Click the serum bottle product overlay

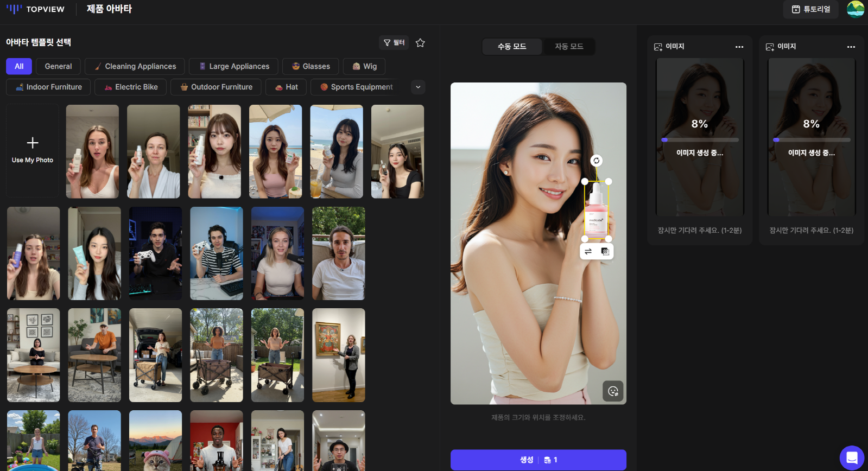click(597, 210)
